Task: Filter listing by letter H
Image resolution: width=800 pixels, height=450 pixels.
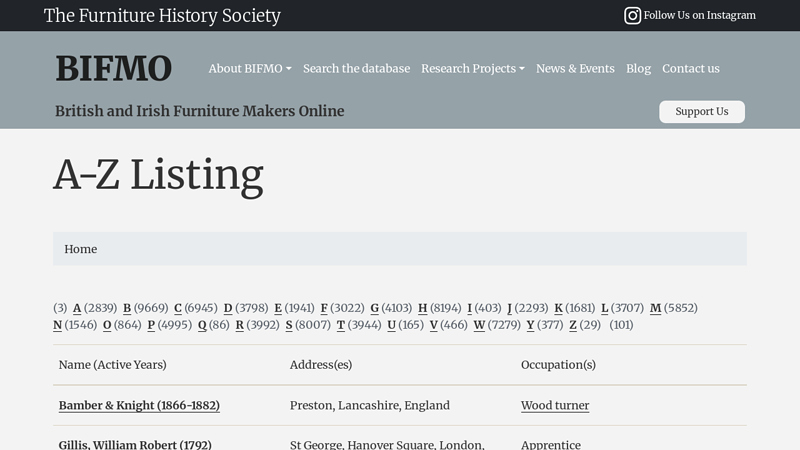Action: pos(422,308)
